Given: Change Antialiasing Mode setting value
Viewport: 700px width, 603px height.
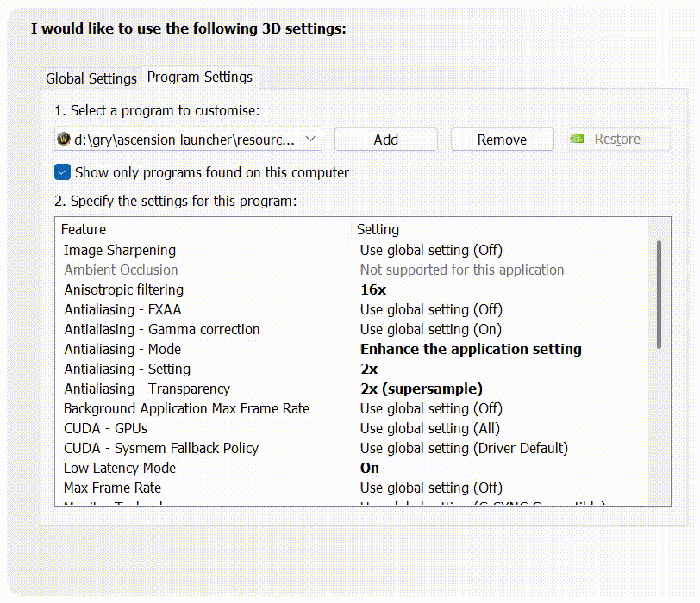Looking at the screenshot, I should coord(471,349).
